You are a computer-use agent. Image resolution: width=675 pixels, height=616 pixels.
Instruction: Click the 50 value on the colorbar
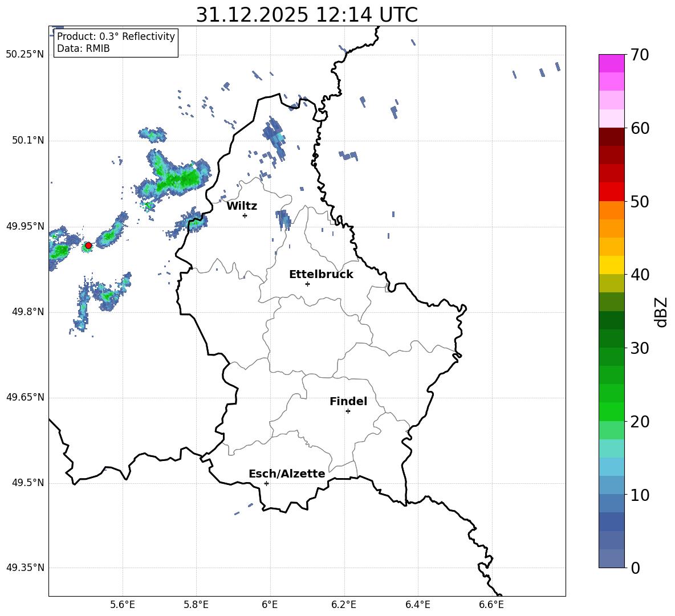(x=640, y=201)
